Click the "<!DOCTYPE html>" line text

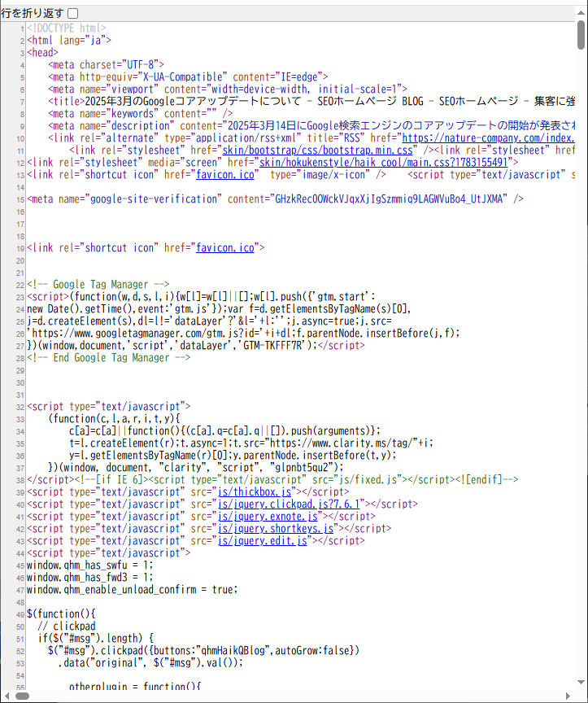[x=67, y=28]
